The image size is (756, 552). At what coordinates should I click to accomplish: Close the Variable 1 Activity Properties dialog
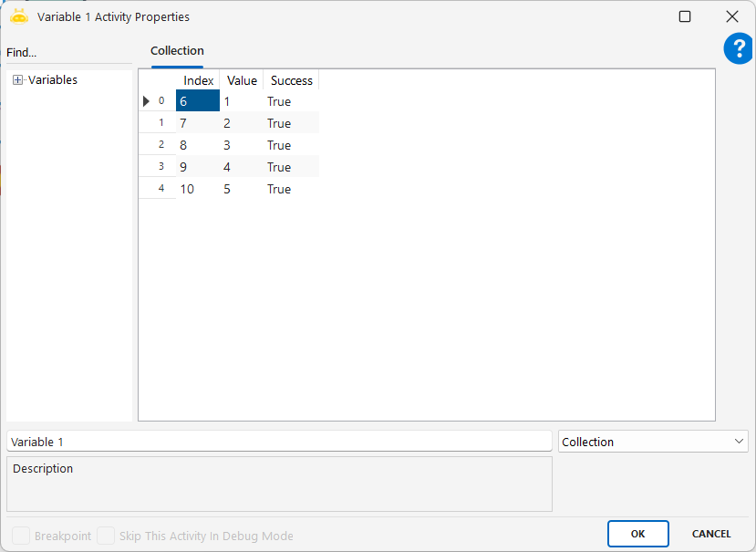tap(731, 16)
